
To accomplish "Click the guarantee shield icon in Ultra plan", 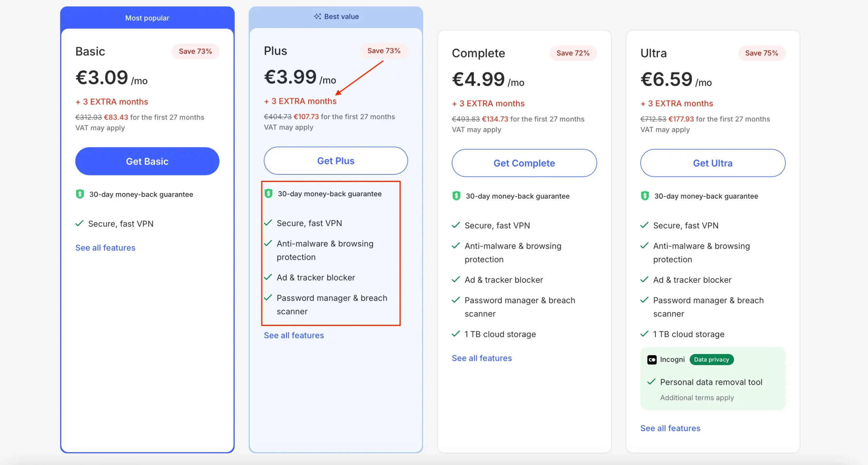I will 645,196.
